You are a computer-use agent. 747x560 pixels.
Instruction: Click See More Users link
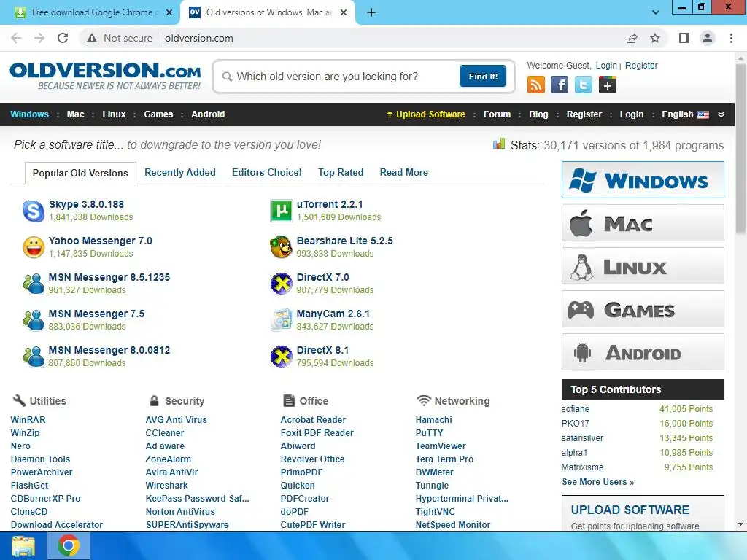pos(598,482)
